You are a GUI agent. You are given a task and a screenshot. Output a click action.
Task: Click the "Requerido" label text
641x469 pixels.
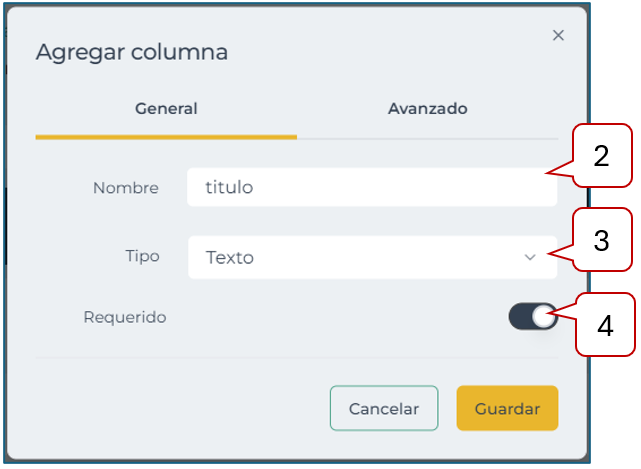point(125,318)
